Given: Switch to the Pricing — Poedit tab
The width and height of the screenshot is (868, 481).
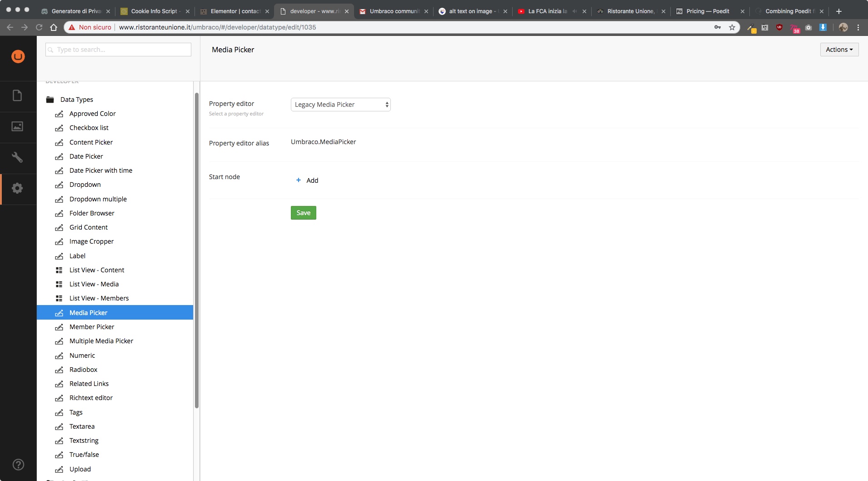Looking at the screenshot, I should coord(707,11).
